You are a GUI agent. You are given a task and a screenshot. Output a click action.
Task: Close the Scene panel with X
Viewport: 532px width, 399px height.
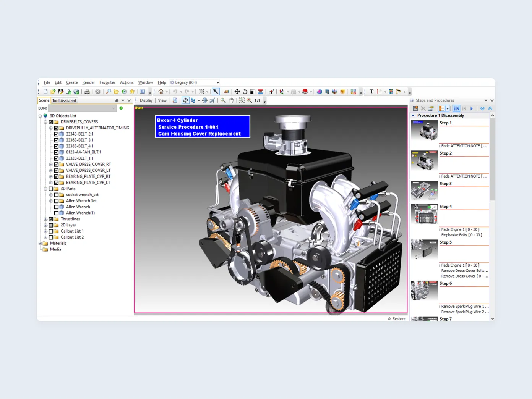pos(129,101)
